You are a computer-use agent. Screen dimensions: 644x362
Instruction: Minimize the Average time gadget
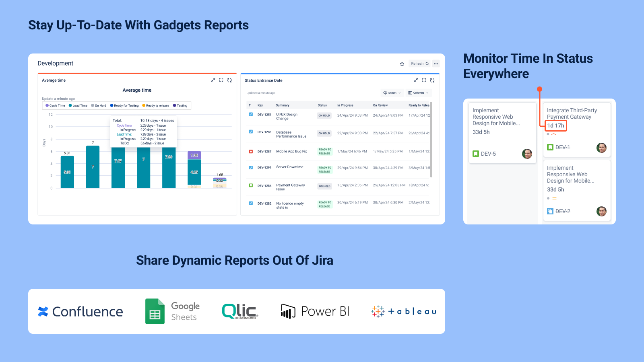tap(213, 80)
